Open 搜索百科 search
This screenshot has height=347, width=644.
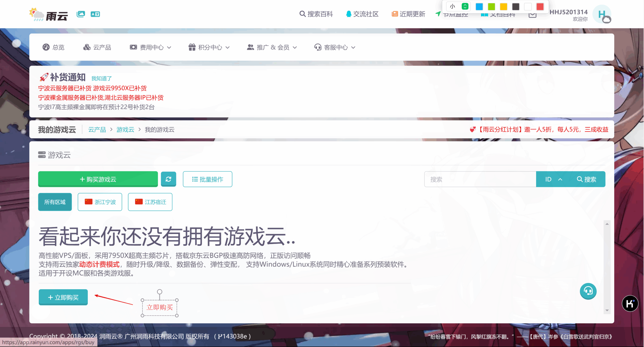pyautogui.click(x=316, y=14)
